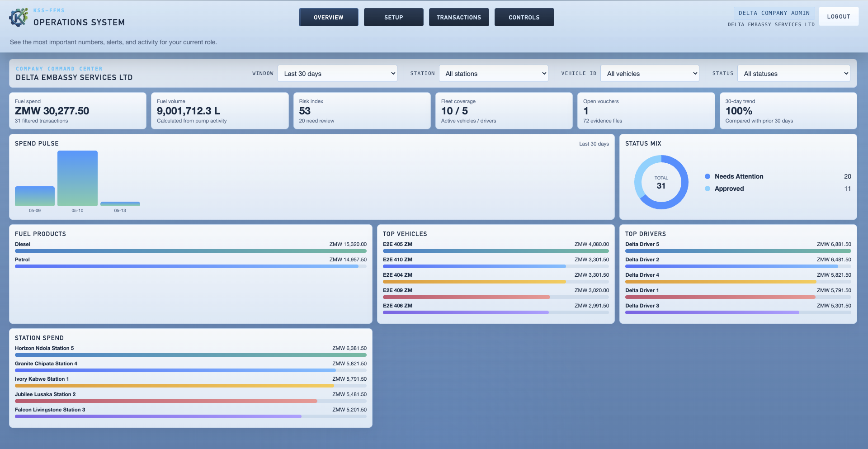Click the Needs Attention count '20'
This screenshot has width=868, height=449.
tap(848, 176)
